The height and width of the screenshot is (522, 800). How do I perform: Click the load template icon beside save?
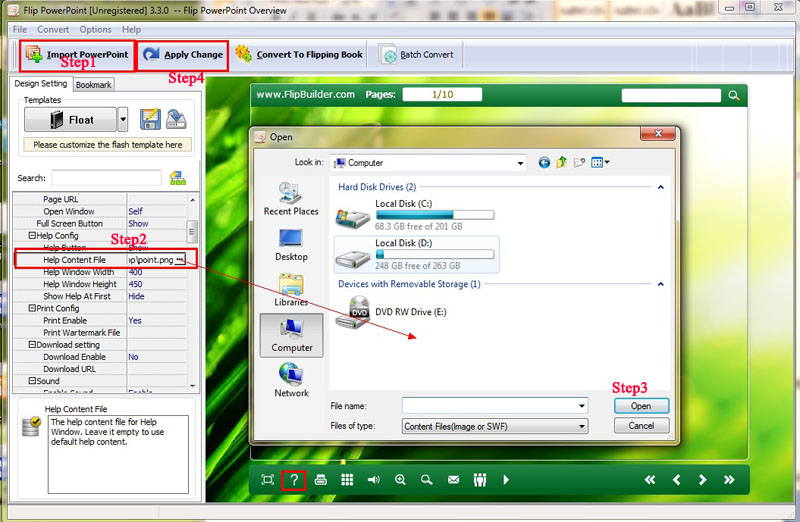[x=177, y=119]
